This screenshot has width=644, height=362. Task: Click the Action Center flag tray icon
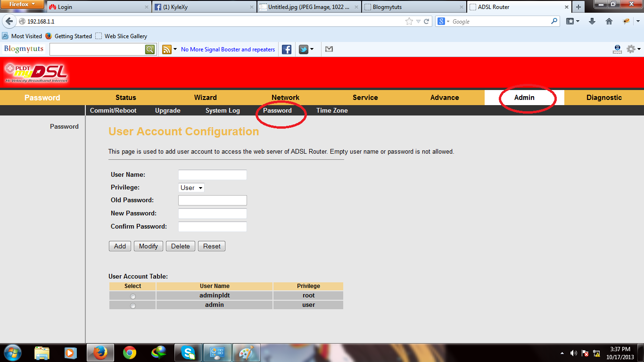point(585,353)
